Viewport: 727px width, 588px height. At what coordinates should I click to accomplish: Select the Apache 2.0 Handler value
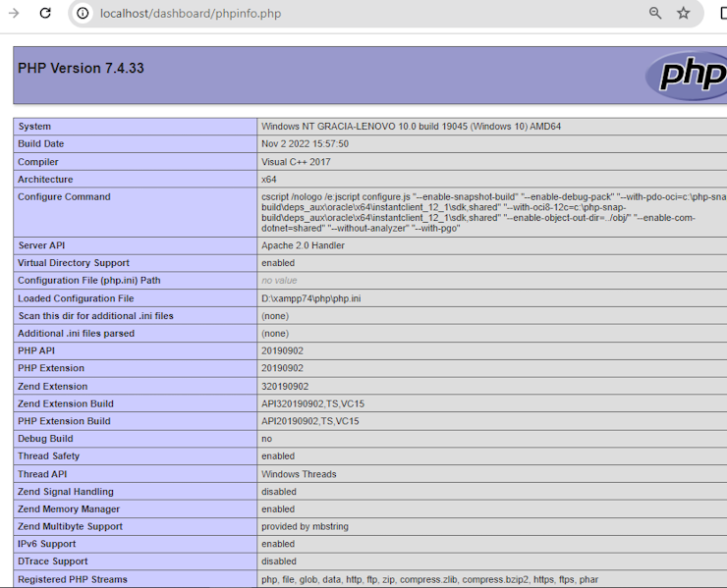(303, 245)
